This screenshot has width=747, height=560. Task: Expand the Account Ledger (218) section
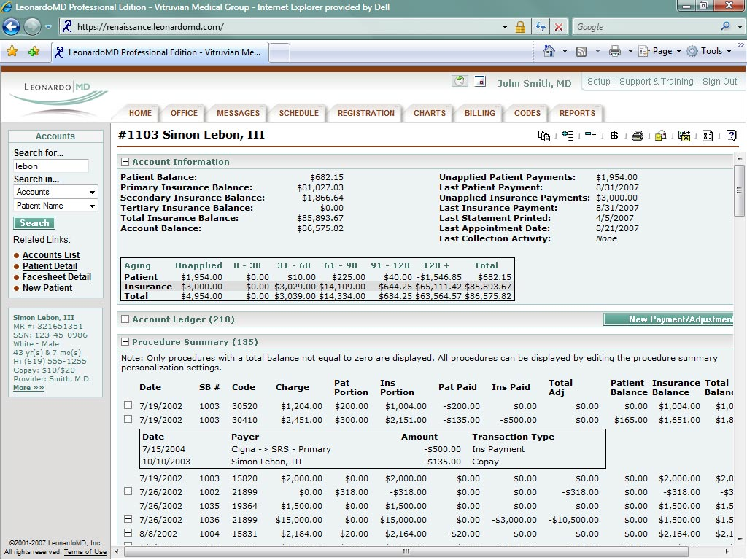125,319
